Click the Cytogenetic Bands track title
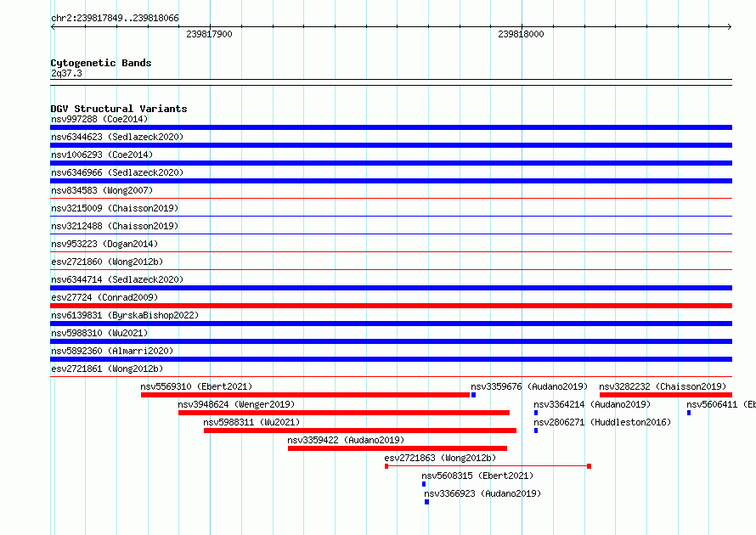This screenshot has height=535, width=756. click(x=101, y=63)
